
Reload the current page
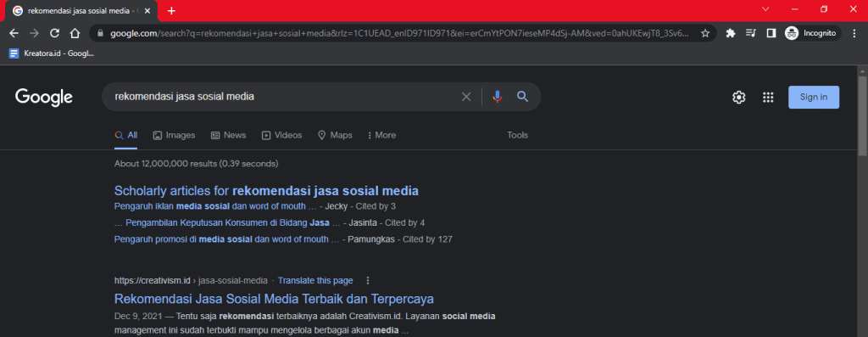click(55, 33)
